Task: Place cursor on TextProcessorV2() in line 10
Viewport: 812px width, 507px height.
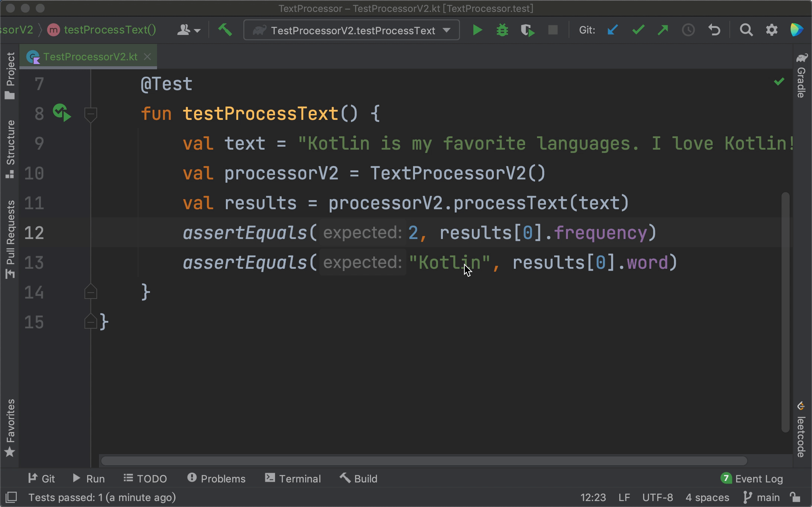Action: pyautogui.click(x=458, y=173)
